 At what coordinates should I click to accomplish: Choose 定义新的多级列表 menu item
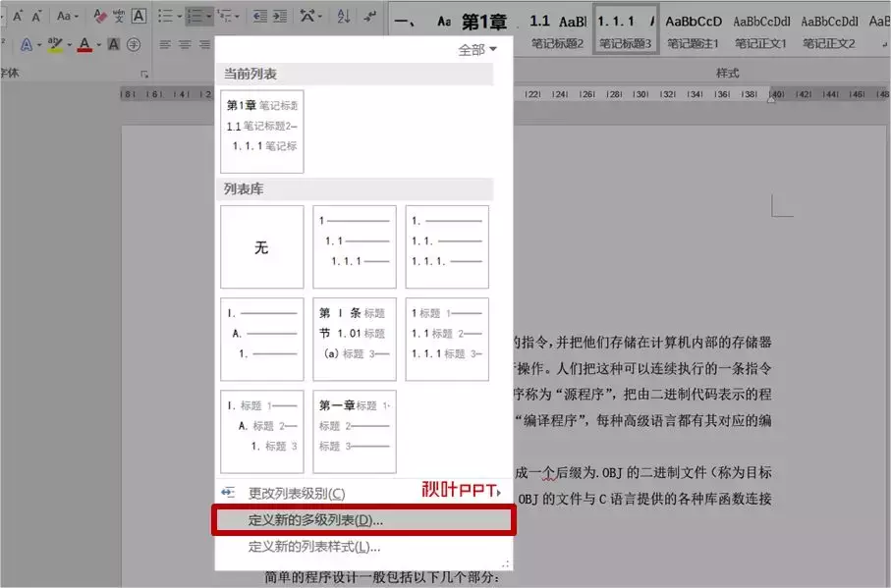(363, 520)
